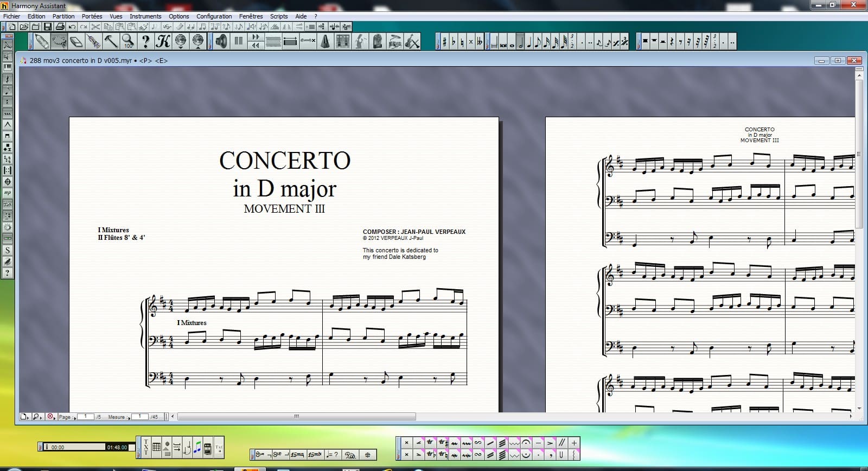This screenshot has height=471, width=868.
Task: Click the loudspeaker play icon
Action: point(221,41)
